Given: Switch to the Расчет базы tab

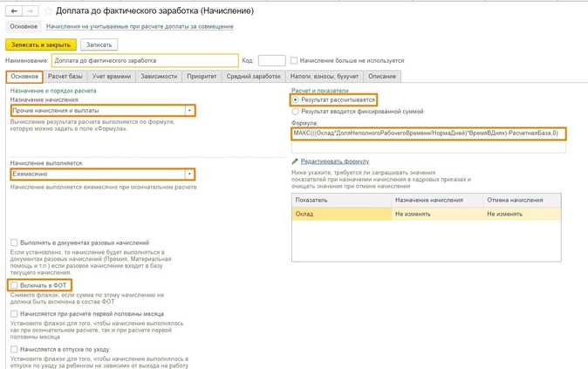Looking at the screenshot, I should click(65, 77).
